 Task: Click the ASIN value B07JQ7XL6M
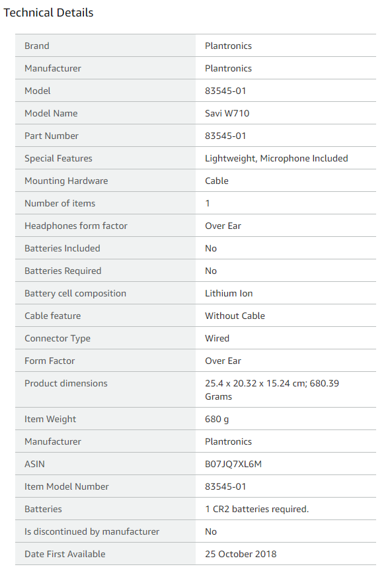(x=233, y=465)
